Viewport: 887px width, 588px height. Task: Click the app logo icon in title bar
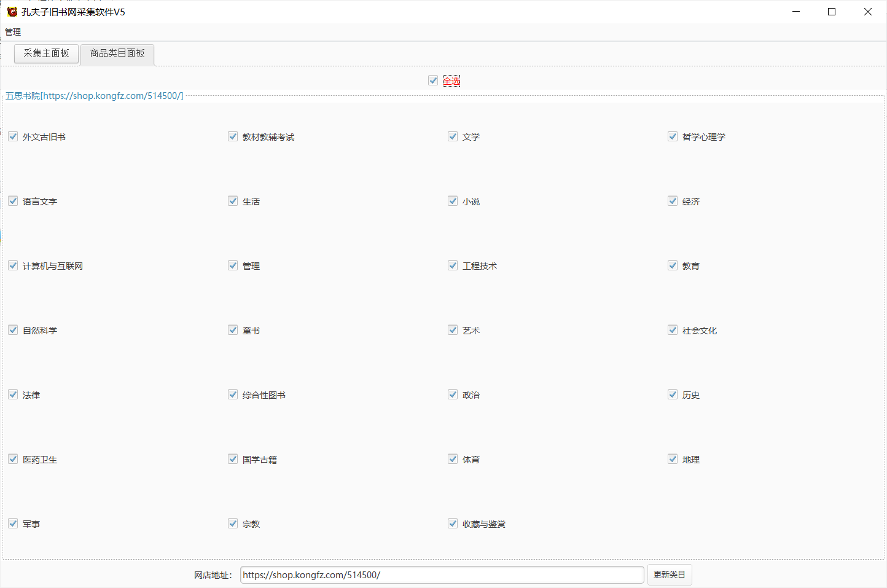[12, 12]
